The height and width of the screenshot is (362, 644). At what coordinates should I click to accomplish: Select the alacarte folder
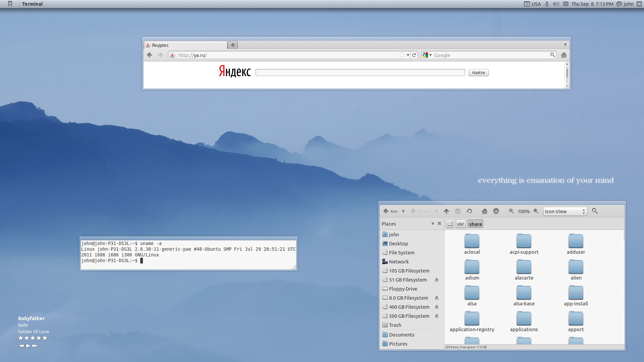[524, 270]
